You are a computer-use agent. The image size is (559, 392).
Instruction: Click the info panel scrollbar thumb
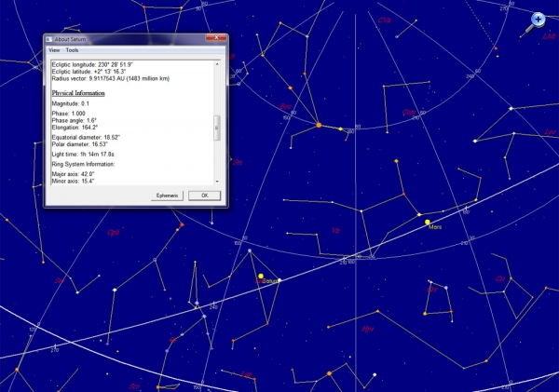[x=218, y=127]
